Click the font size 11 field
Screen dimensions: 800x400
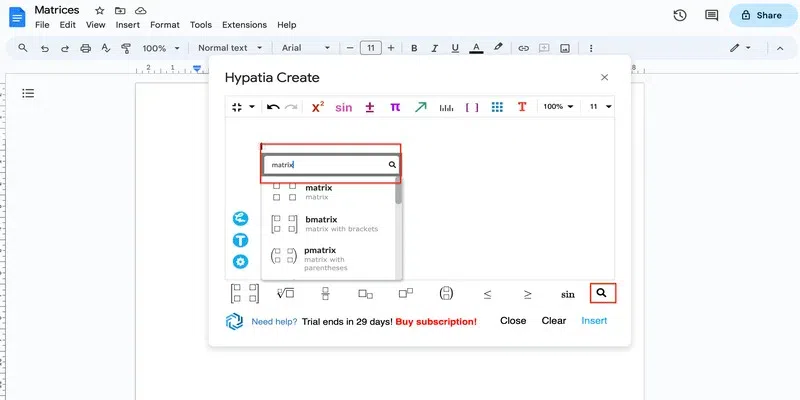(x=371, y=48)
